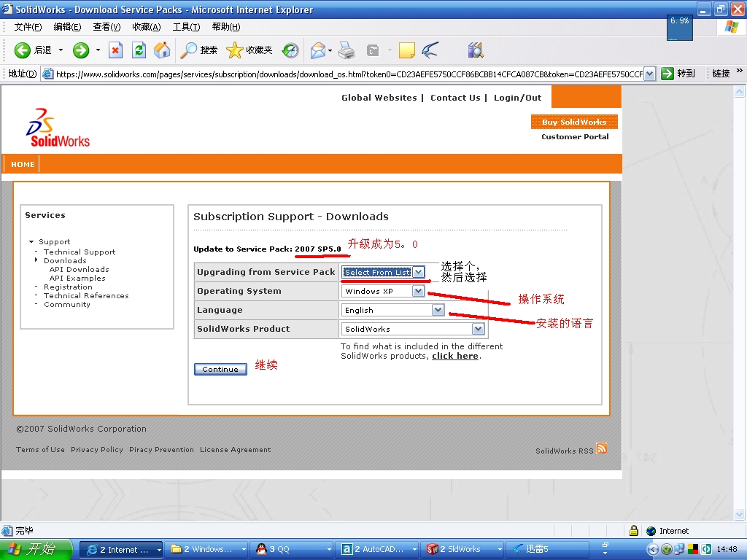
Task: Click the Continue button
Action: click(x=220, y=369)
